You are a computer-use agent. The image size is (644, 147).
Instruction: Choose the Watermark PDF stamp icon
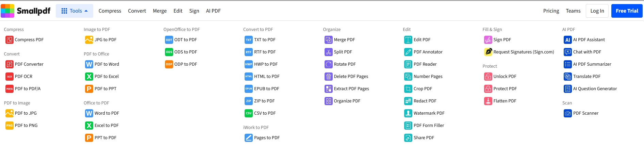point(408,113)
